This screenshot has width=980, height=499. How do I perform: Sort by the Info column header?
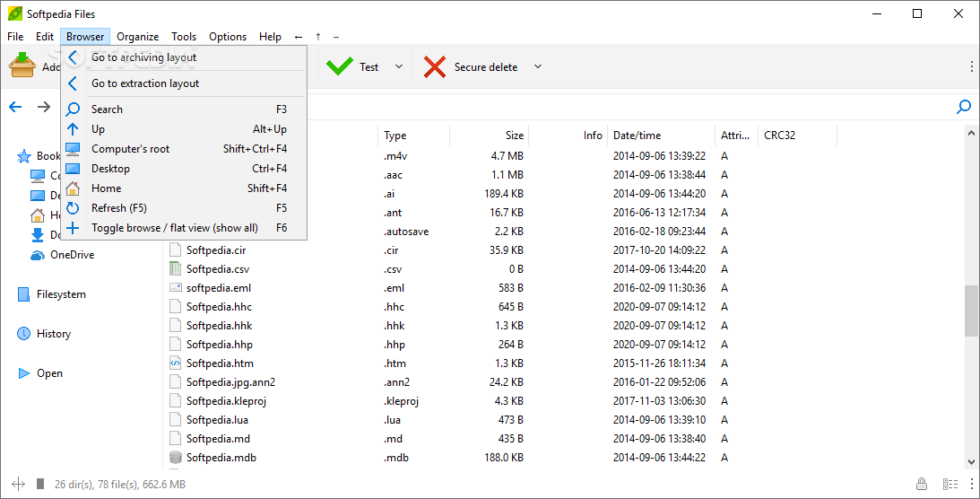[568, 135]
